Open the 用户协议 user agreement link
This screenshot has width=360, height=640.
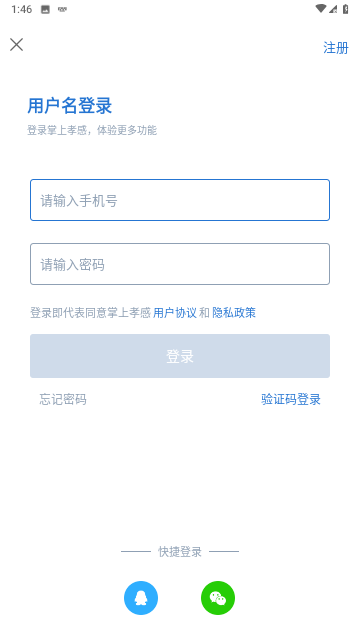coord(175,313)
